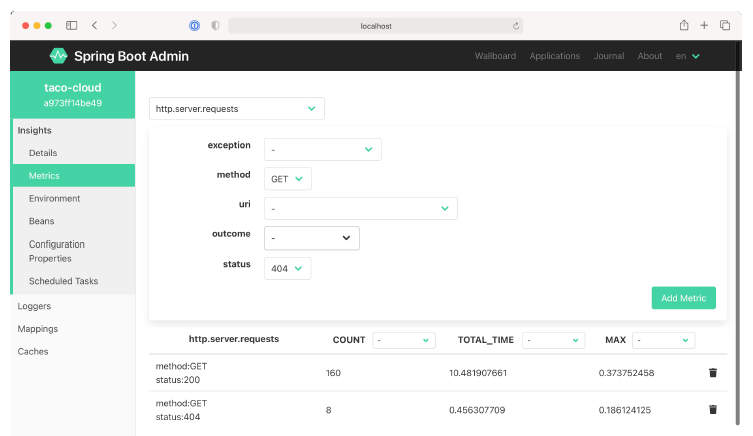Screen dimensions: 753x436
Task: Open a new browser tab with plus icon
Action: [704, 25]
